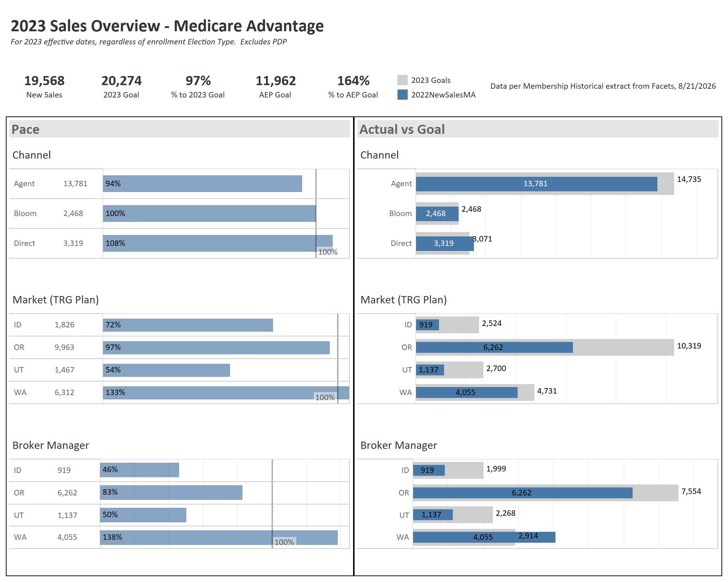This screenshot has height=582, width=728.
Task: Click the WA market goal label 4,731
Action: pyautogui.click(x=547, y=391)
